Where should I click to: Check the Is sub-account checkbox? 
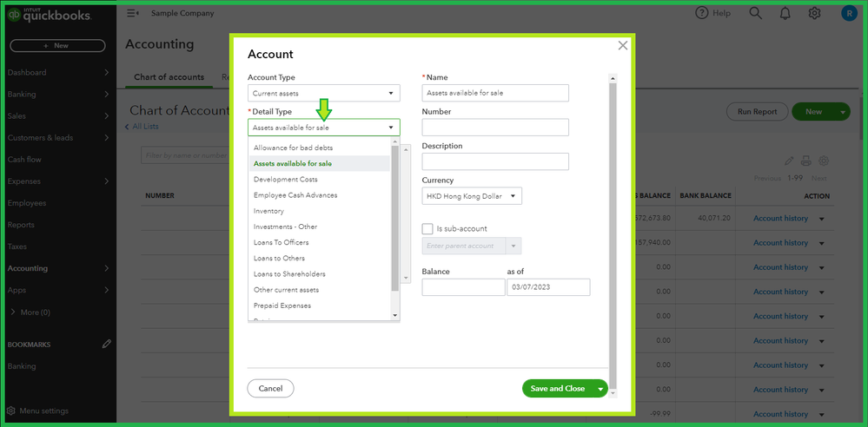click(x=427, y=228)
